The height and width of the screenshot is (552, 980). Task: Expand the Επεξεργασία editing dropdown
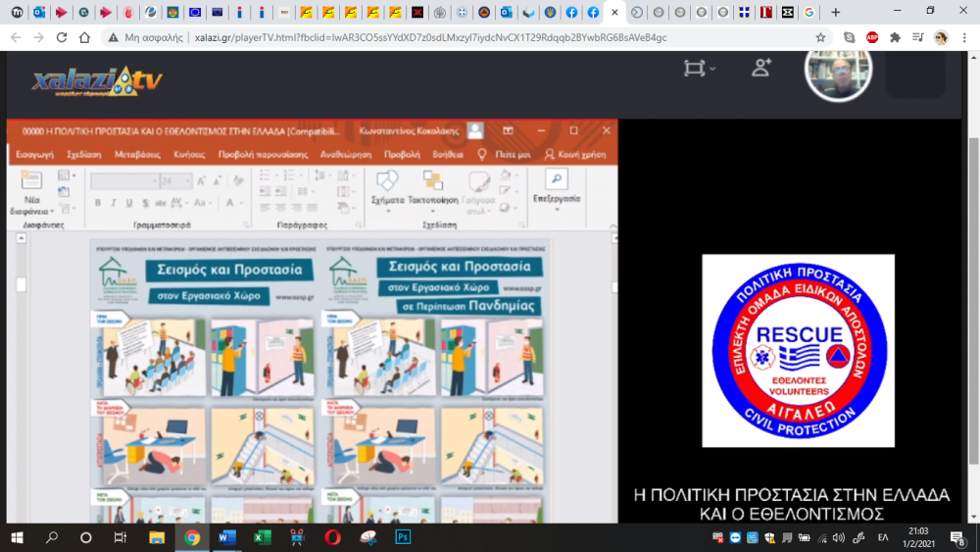557,210
